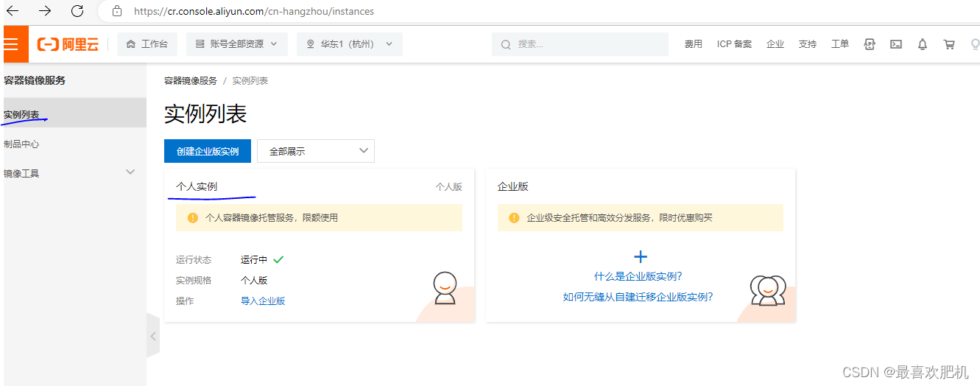The image size is (980, 386).
Task: Click the browser address bar URL
Action: pos(253,11)
